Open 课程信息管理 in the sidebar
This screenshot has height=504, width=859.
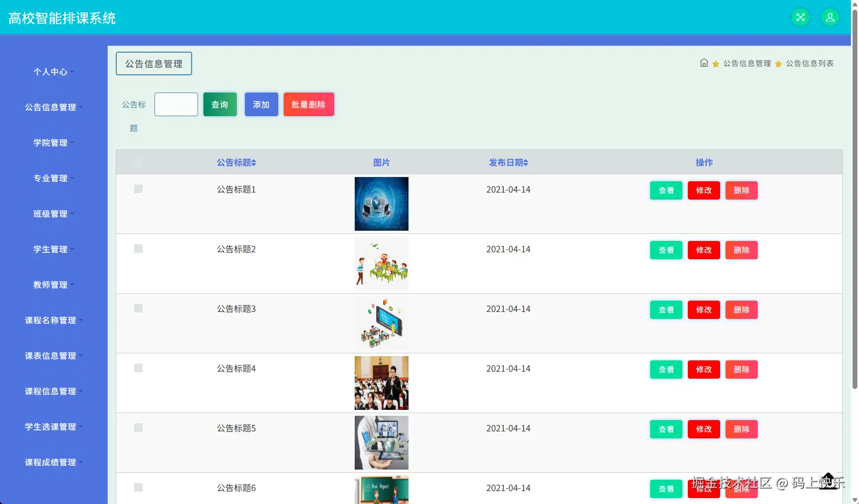click(54, 391)
